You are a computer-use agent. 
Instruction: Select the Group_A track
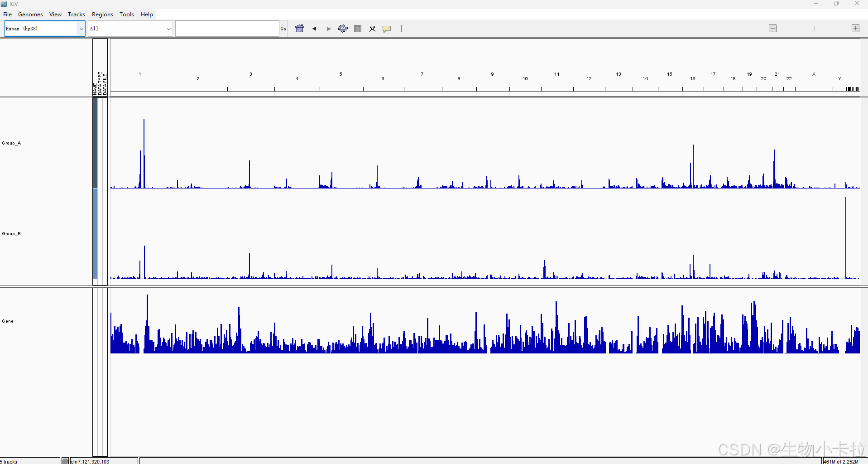11,143
